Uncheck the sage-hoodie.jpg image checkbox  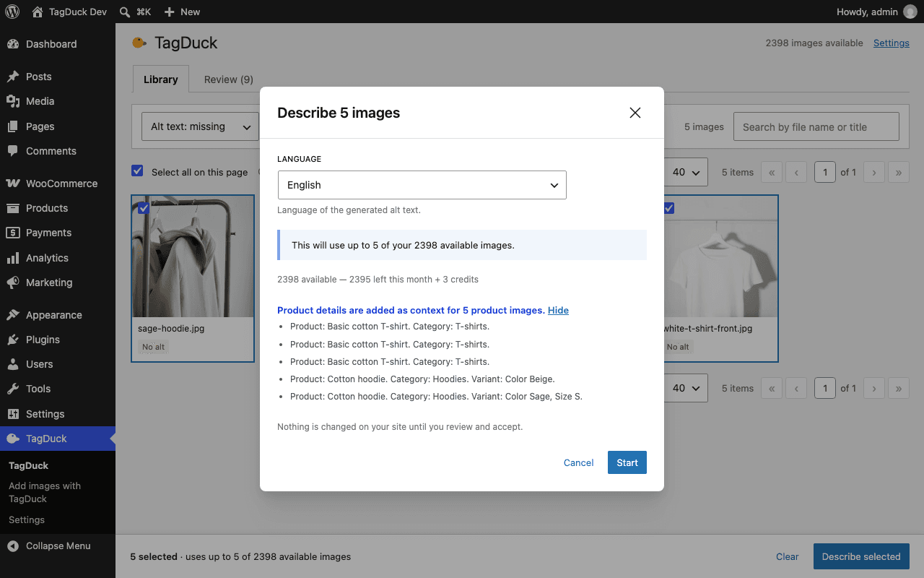click(144, 208)
